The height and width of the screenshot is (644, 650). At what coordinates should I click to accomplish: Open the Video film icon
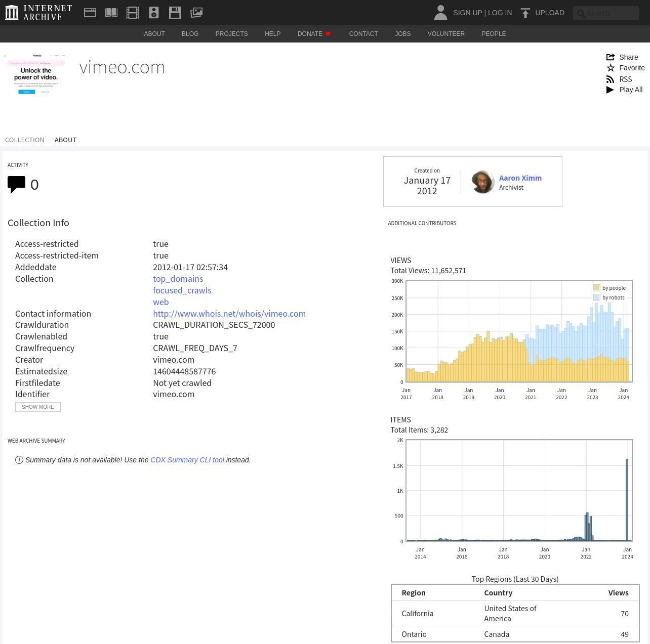click(x=133, y=13)
